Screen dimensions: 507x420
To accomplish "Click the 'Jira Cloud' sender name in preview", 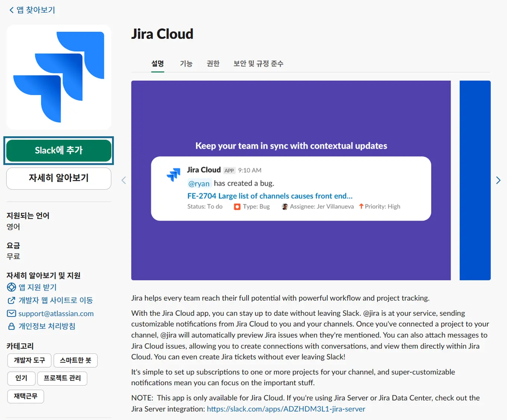I will [x=204, y=170].
